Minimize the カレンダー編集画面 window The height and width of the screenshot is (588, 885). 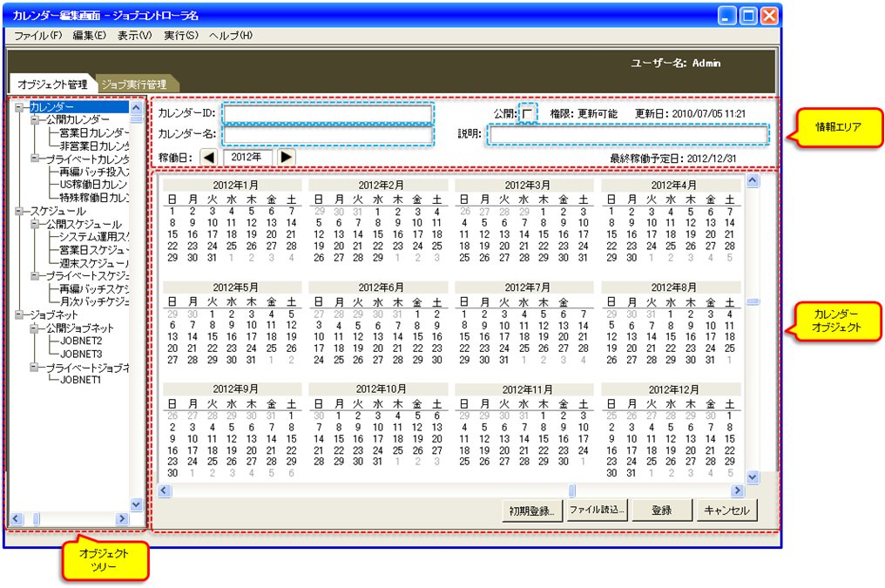click(727, 16)
